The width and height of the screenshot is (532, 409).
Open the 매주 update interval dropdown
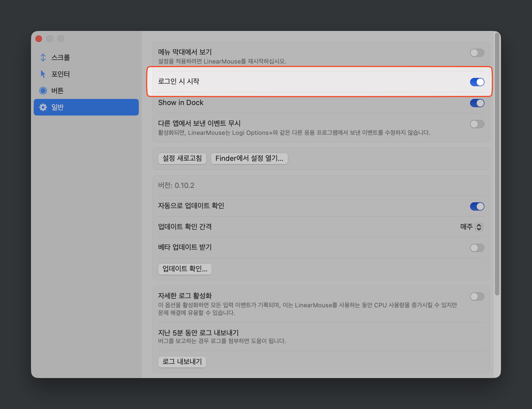click(x=479, y=227)
